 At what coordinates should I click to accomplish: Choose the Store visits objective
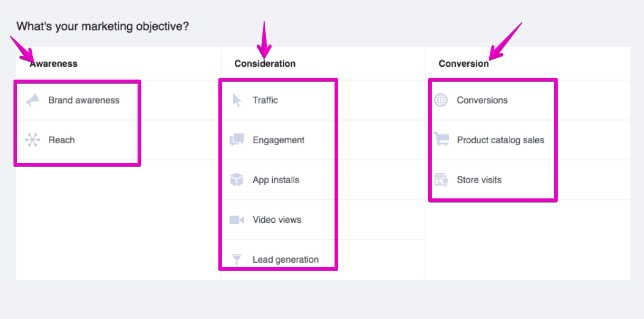479,180
